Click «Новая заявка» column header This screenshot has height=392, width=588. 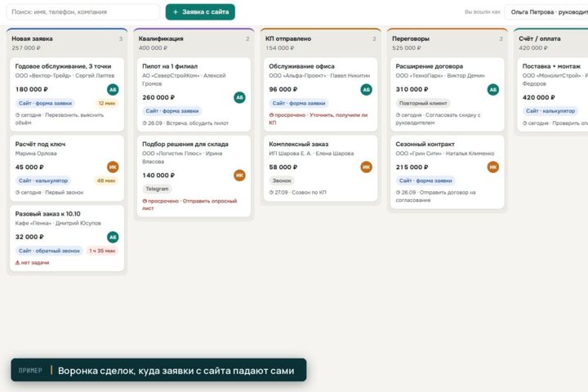tap(32, 38)
